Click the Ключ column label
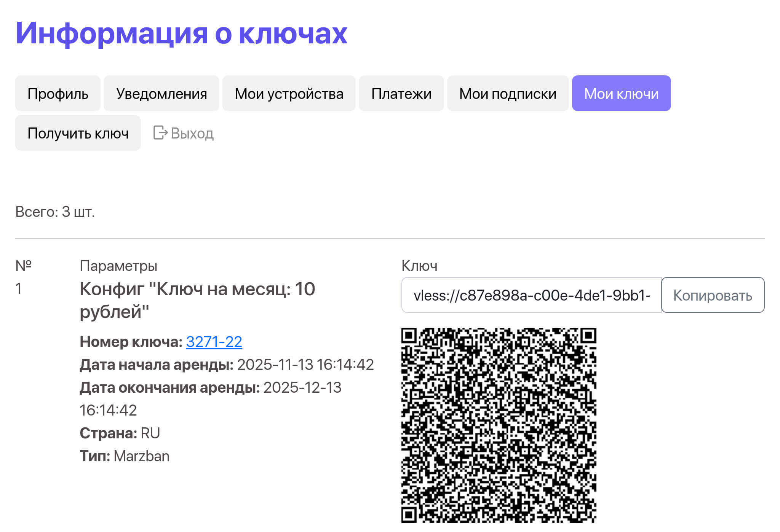The width and height of the screenshot is (780, 532). 419,266
